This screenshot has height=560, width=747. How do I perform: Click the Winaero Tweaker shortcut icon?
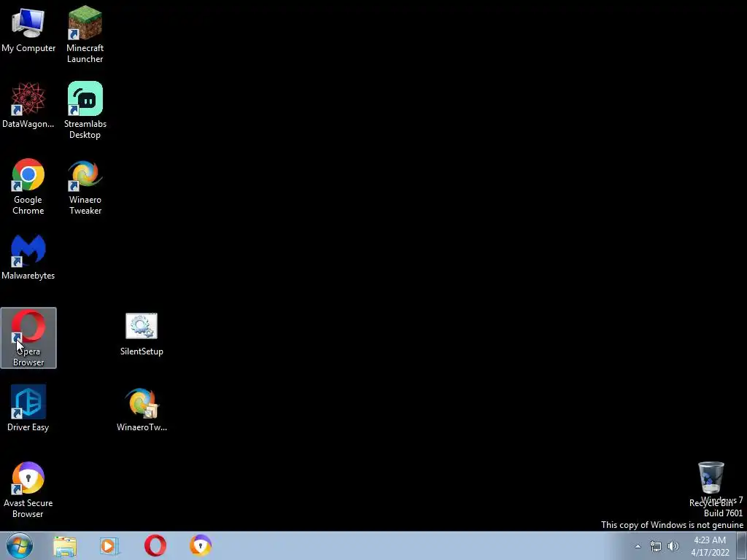tap(85, 186)
